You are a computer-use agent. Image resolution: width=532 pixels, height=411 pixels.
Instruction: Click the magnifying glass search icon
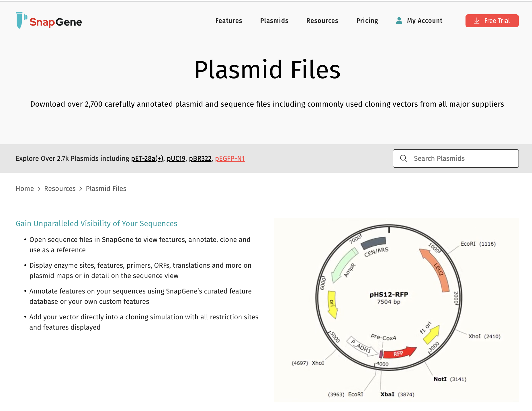(x=404, y=158)
